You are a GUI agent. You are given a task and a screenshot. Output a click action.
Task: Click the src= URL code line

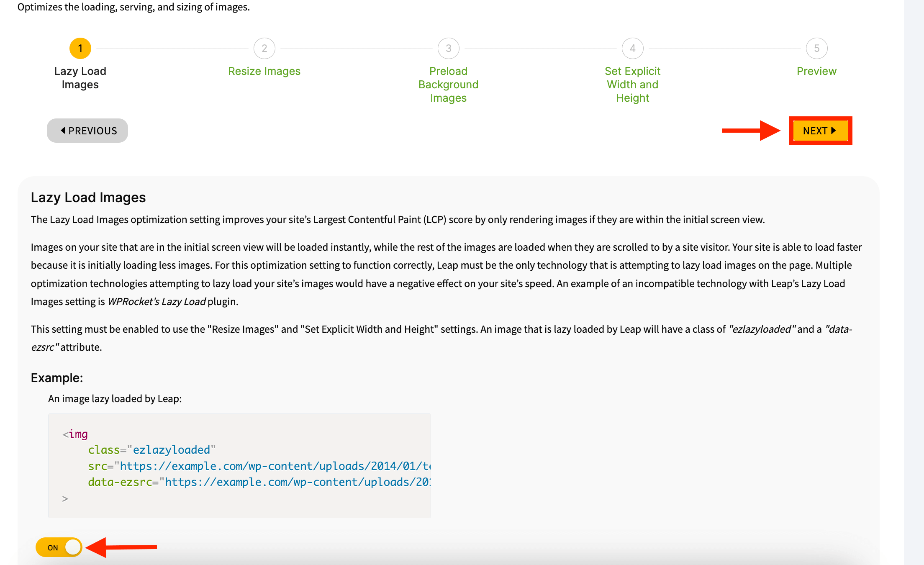point(259,466)
